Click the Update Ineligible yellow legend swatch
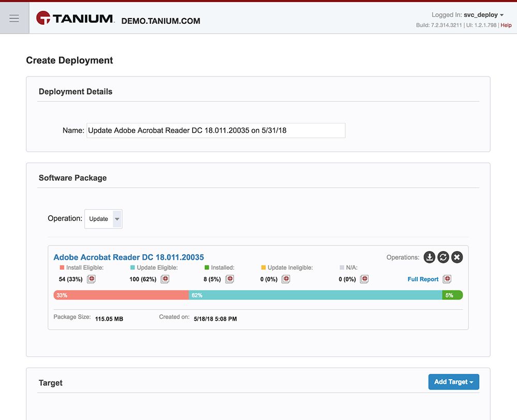 tap(264, 268)
